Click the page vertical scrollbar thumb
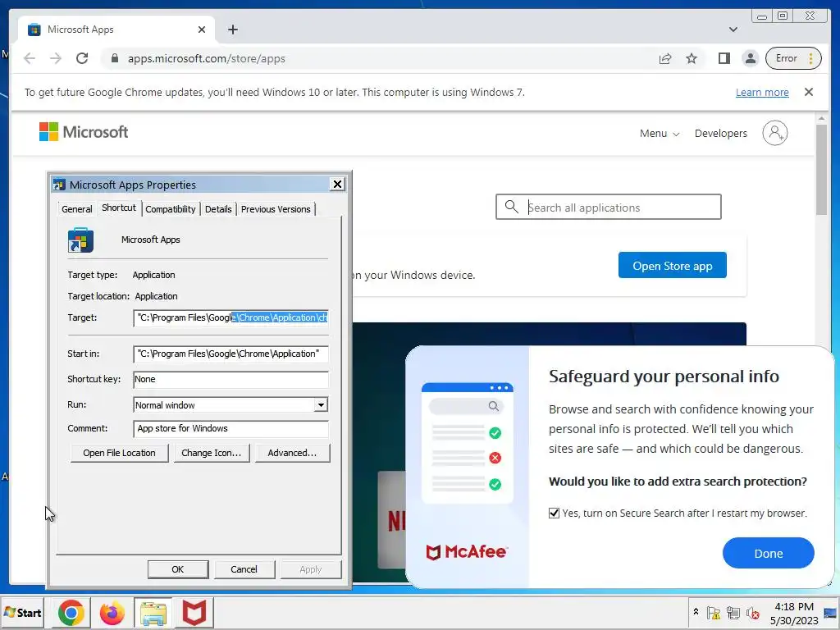Image resolution: width=840 pixels, height=630 pixels. tap(822, 169)
